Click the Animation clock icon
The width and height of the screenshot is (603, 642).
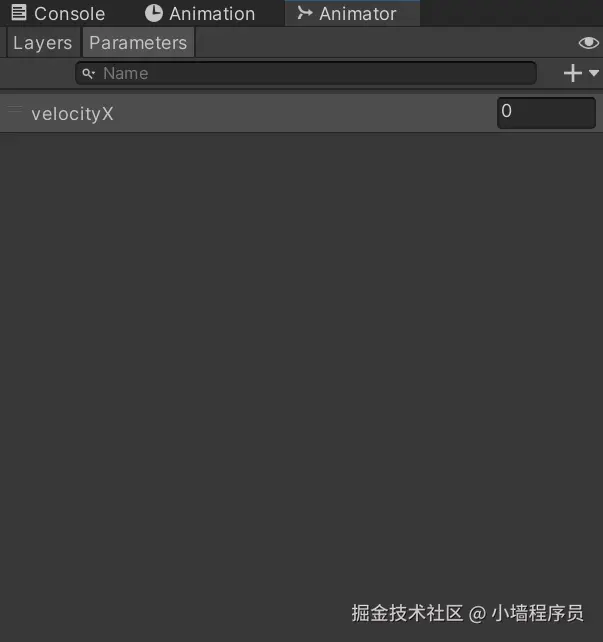pyautogui.click(x=154, y=13)
